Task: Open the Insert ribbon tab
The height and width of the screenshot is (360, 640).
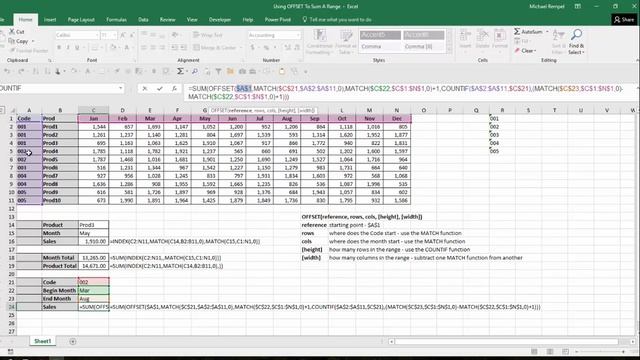Action: pyautogui.click(x=50, y=20)
